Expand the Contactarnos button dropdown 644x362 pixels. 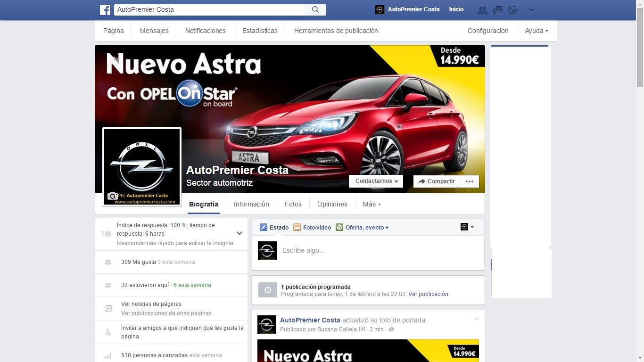pos(376,181)
